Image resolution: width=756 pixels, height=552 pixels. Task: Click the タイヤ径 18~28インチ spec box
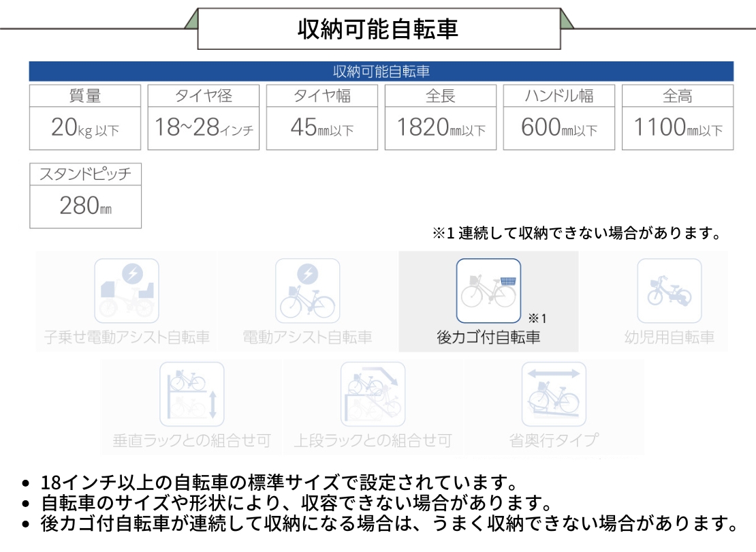204,117
